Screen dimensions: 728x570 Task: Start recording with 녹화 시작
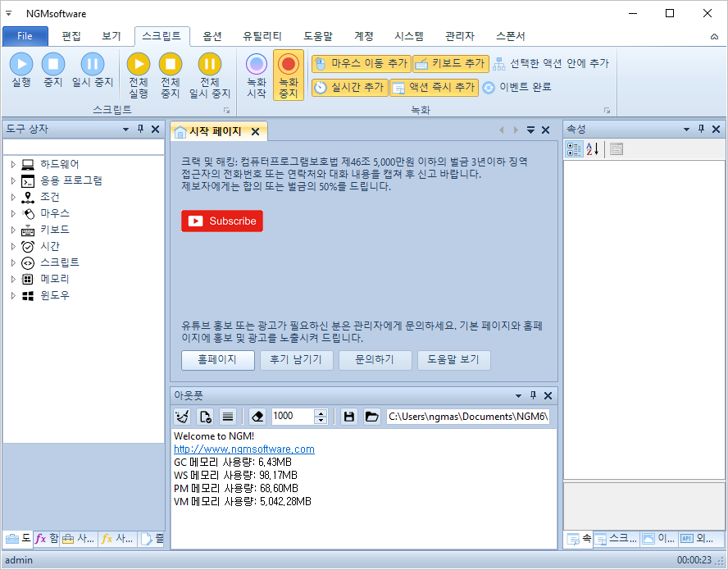coord(257,75)
